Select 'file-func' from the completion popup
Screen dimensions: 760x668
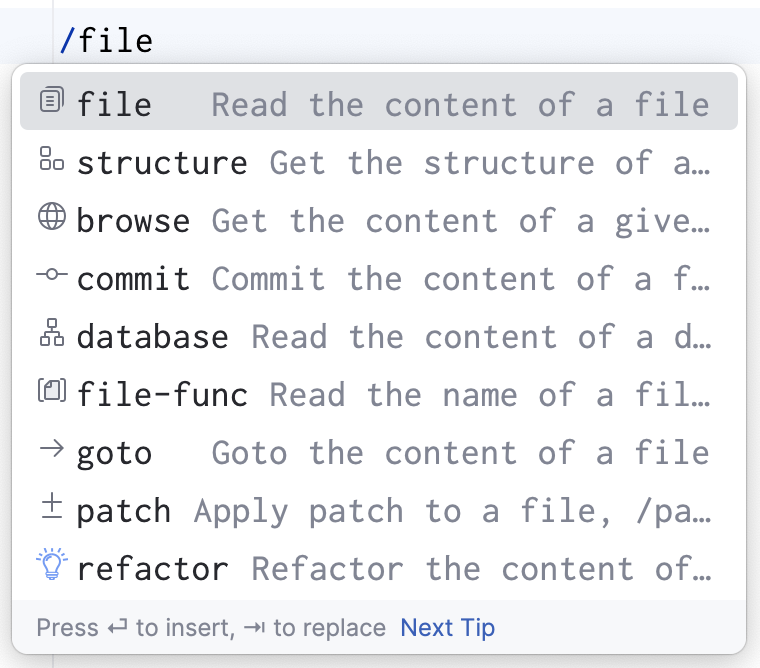point(162,395)
